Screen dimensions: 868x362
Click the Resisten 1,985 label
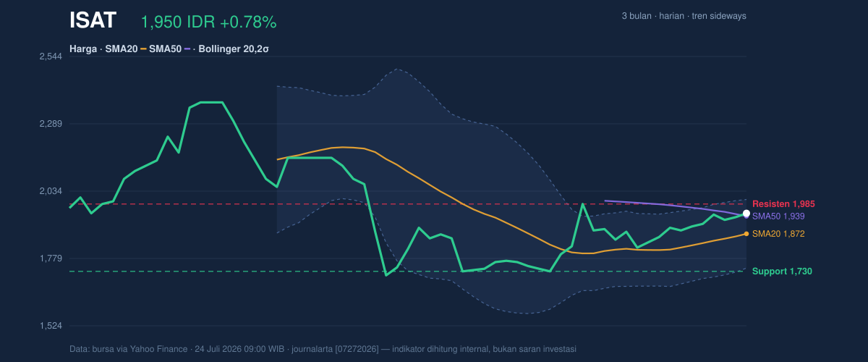coord(783,204)
